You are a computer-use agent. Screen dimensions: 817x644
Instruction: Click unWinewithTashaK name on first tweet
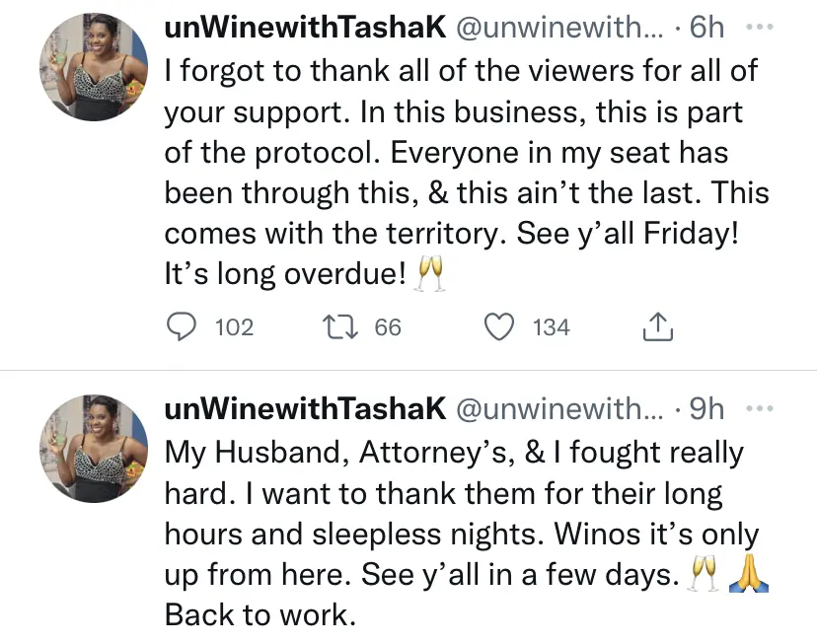click(304, 28)
